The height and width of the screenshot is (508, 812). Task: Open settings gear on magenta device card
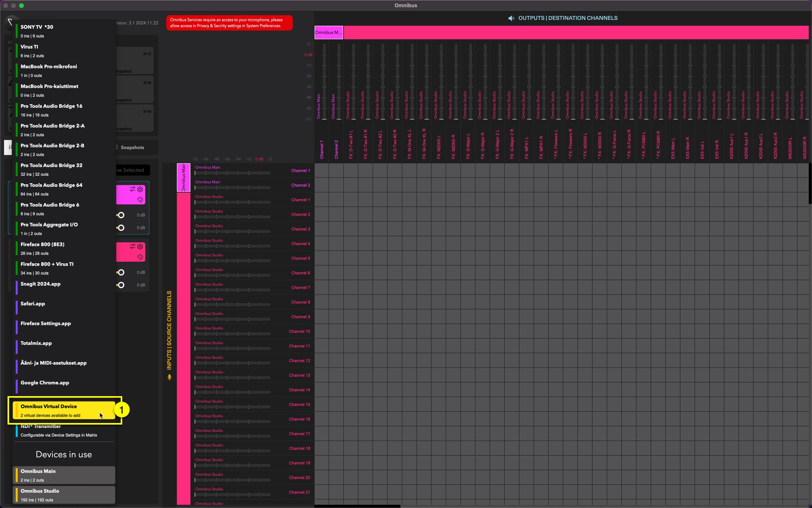click(140, 189)
